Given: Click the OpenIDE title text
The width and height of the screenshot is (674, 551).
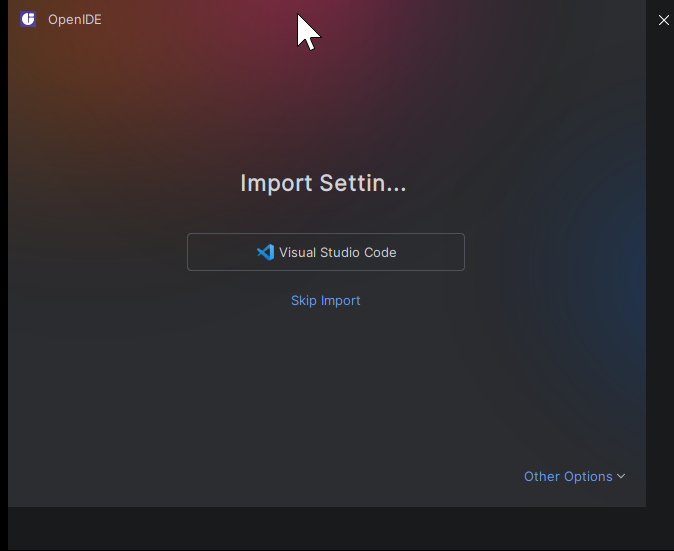Looking at the screenshot, I should (75, 20).
